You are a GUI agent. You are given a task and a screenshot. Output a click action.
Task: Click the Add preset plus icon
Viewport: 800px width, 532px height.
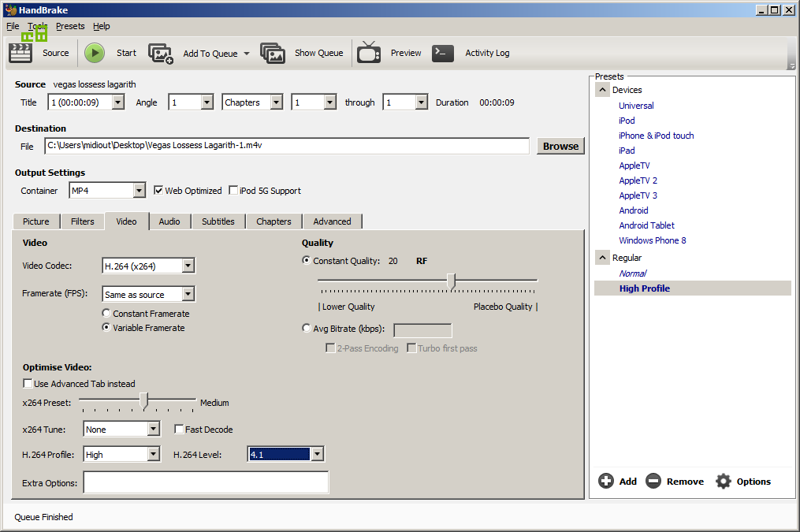click(605, 481)
